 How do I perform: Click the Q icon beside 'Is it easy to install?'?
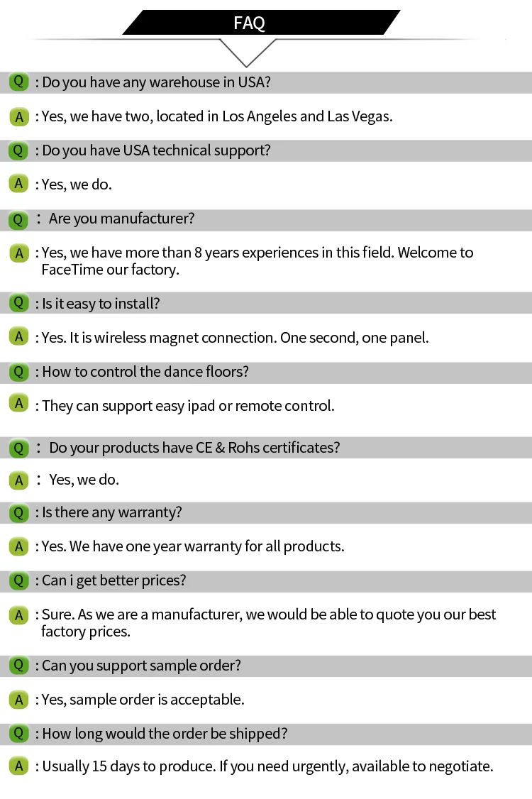click(x=18, y=303)
